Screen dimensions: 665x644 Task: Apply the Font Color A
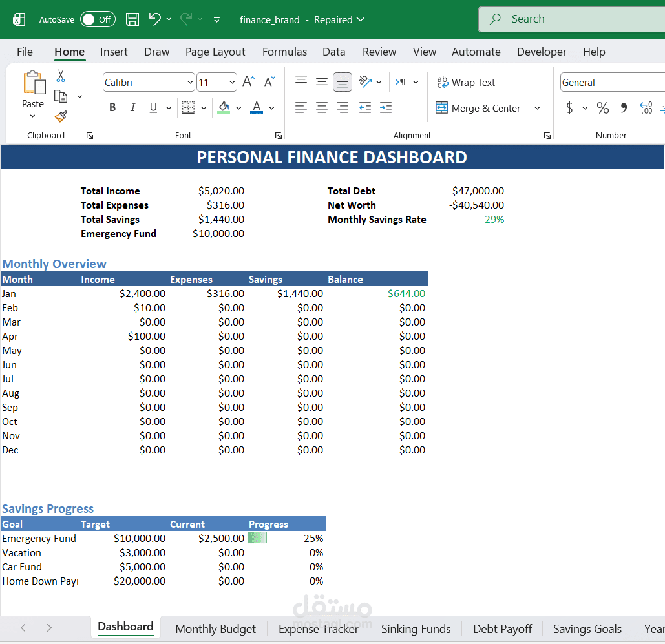[257, 108]
